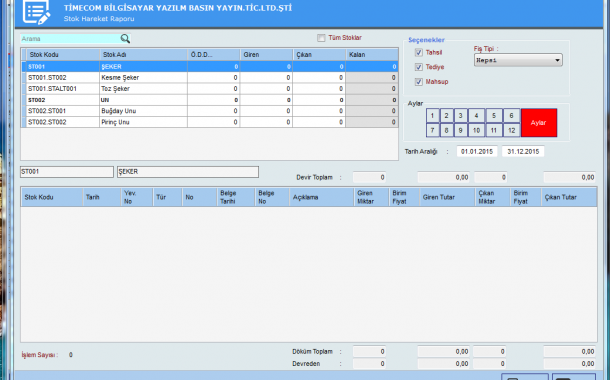Select month 9 button

coord(460,130)
